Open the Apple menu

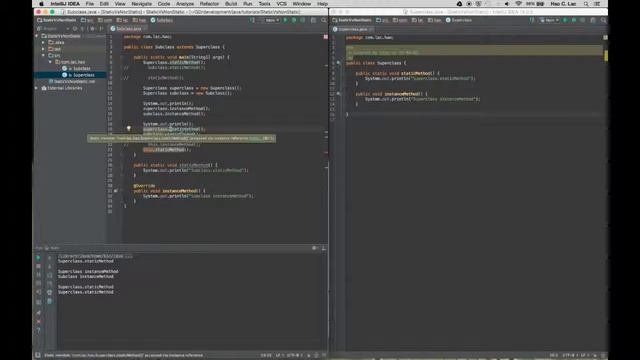(x=41, y=4)
